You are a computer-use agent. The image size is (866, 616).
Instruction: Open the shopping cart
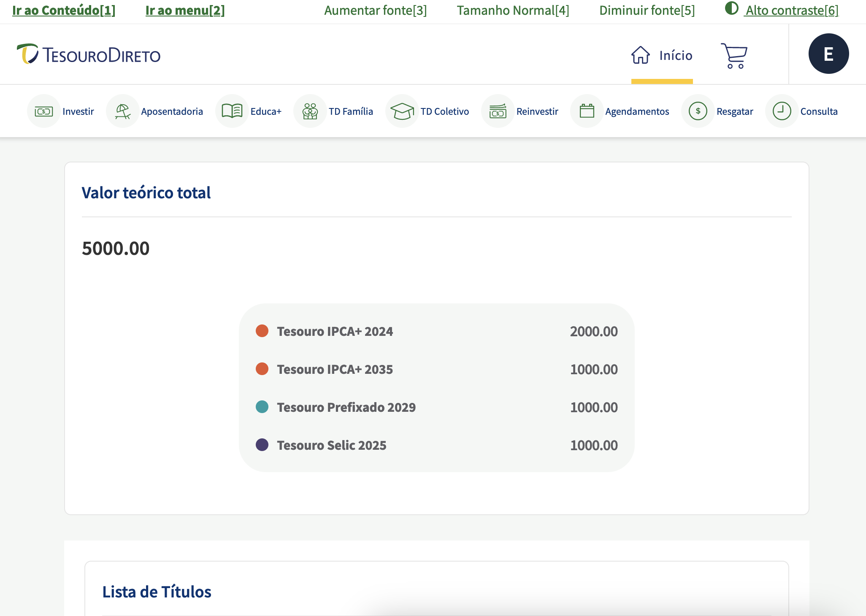734,55
